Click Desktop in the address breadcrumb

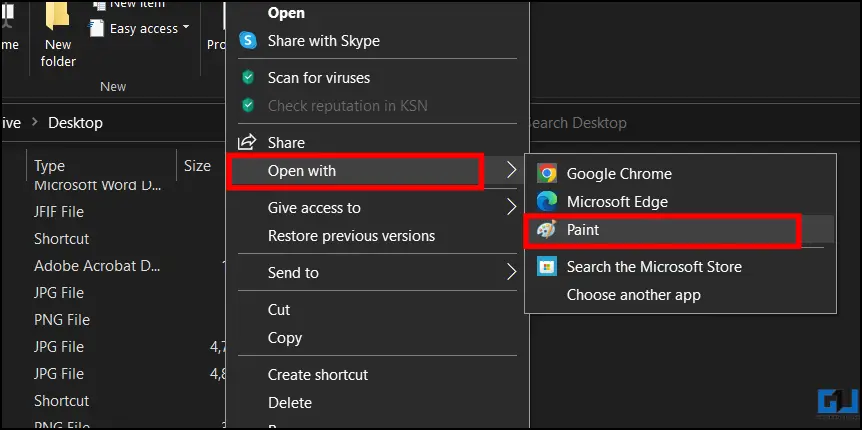(x=75, y=123)
